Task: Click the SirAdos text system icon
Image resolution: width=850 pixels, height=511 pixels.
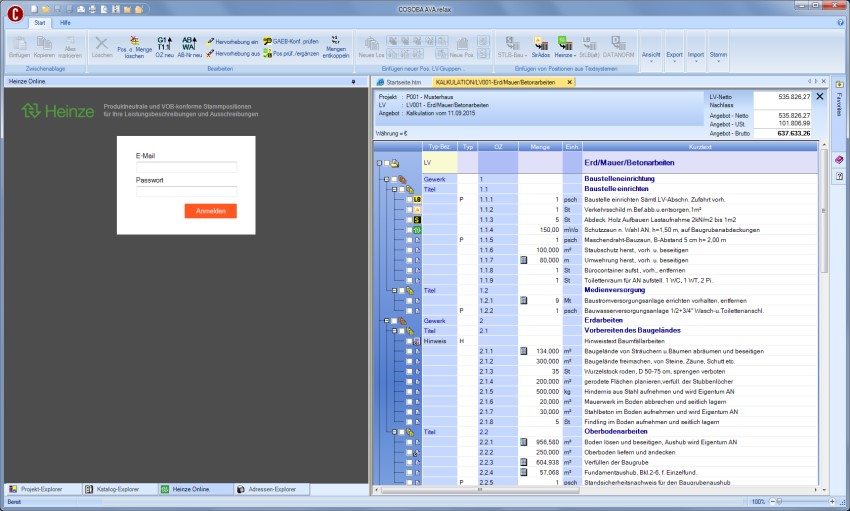Action: [540, 48]
